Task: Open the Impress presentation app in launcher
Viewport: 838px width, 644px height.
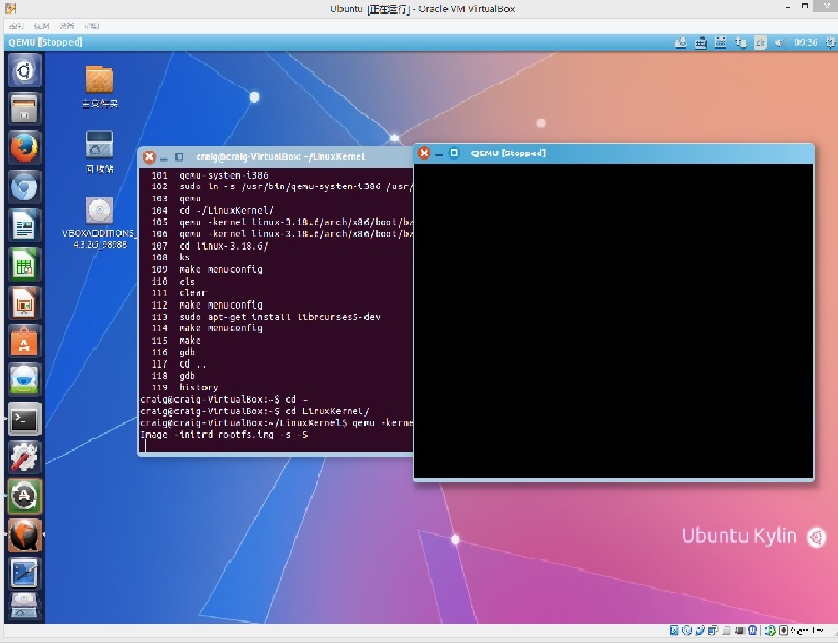Action: (24, 303)
